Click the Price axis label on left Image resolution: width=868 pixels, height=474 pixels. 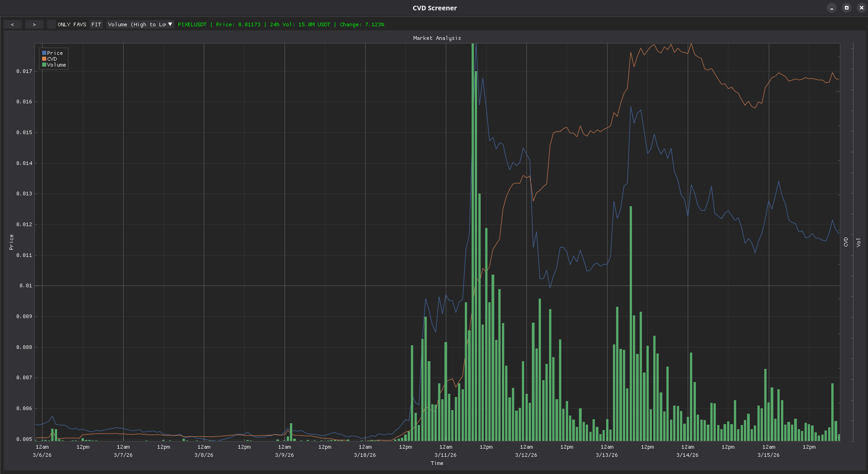pyautogui.click(x=11, y=242)
